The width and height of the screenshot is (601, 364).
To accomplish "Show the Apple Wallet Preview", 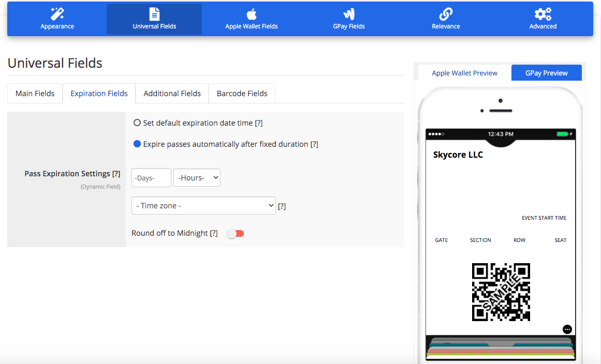I will [464, 73].
